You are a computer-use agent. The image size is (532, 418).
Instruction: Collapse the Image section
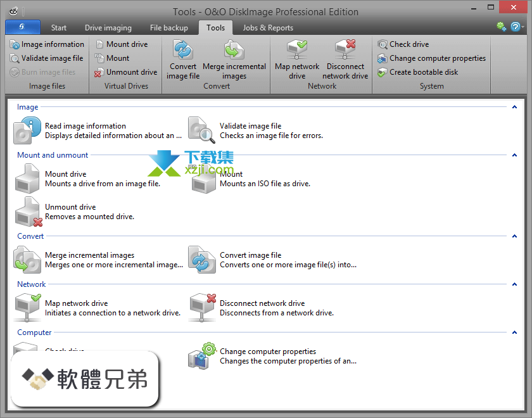click(514, 107)
